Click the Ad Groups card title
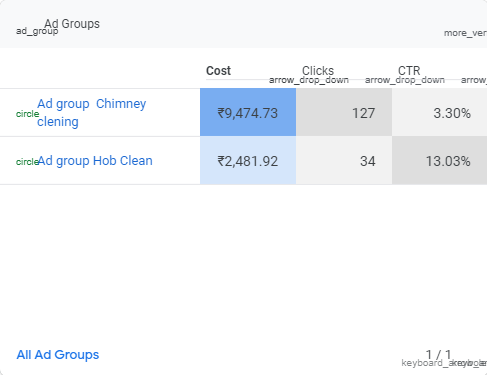Image resolution: width=487 pixels, height=375 pixels. coord(72,24)
